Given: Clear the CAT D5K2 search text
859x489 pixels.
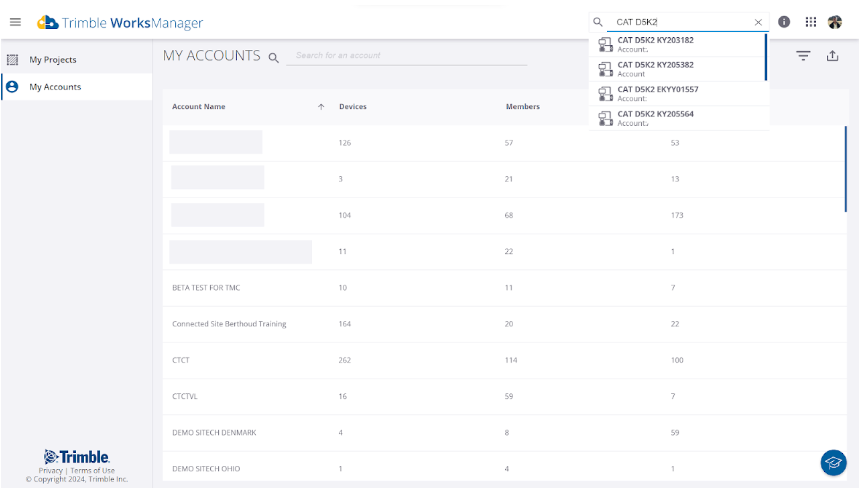Looking at the screenshot, I should pyautogui.click(x=758, y=22).
